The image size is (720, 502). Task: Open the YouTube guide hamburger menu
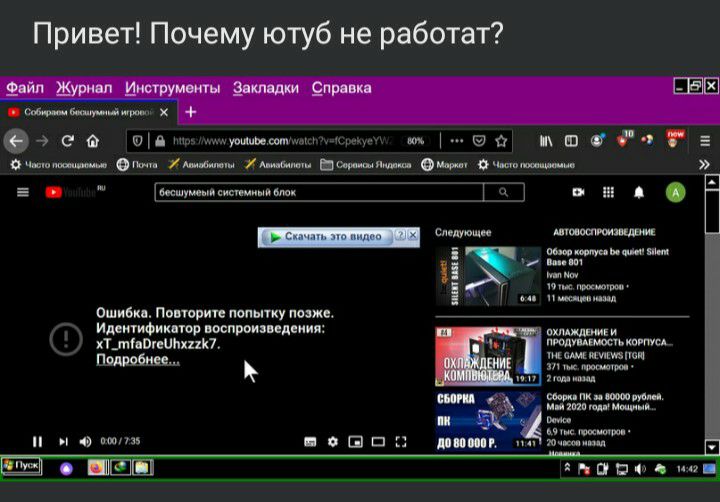[x=22, y=192]
